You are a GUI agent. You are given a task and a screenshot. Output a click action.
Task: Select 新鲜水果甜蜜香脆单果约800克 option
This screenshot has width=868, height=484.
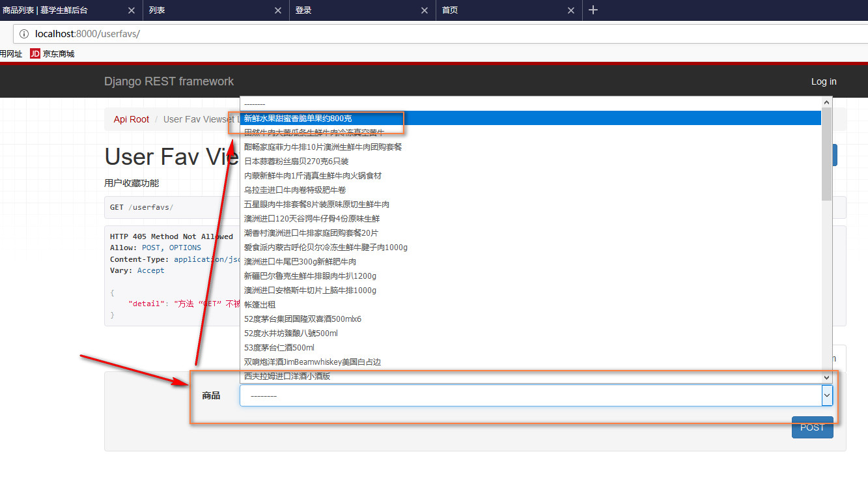tap(531, 118)
